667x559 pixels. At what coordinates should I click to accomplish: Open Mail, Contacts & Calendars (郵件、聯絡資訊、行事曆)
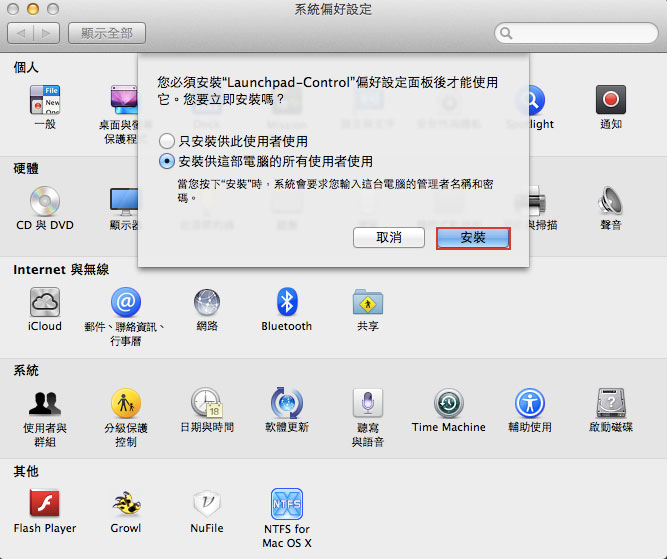tap(125, 302)
